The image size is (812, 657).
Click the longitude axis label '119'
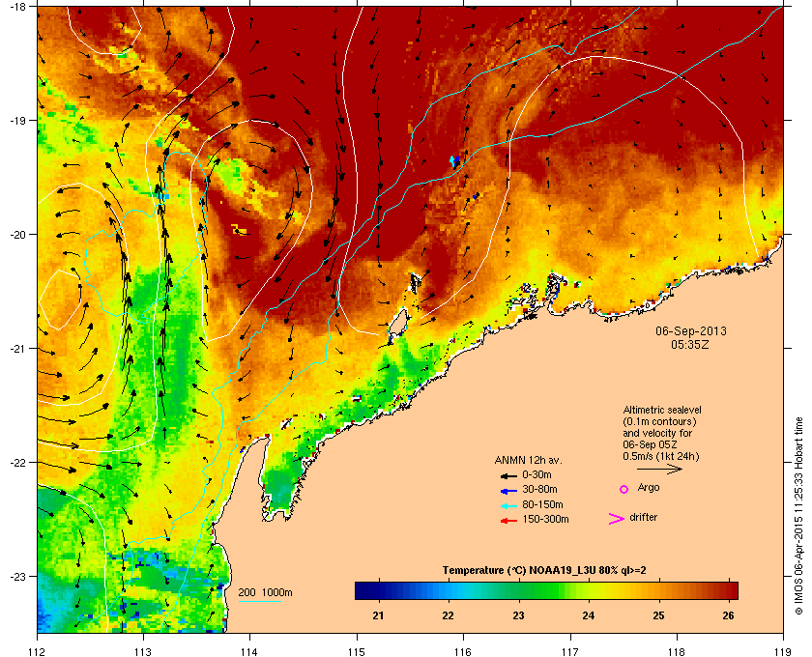pos(783,652)
